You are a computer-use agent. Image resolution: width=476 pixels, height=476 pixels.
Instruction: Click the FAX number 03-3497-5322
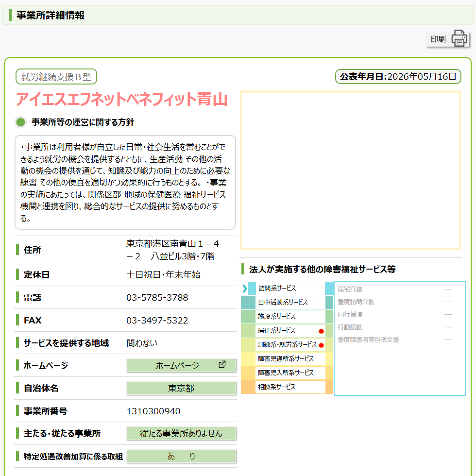tap(157, 320)
